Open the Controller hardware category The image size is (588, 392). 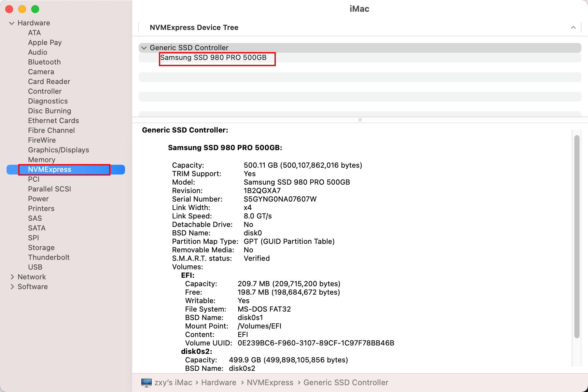tap(45, 91)
